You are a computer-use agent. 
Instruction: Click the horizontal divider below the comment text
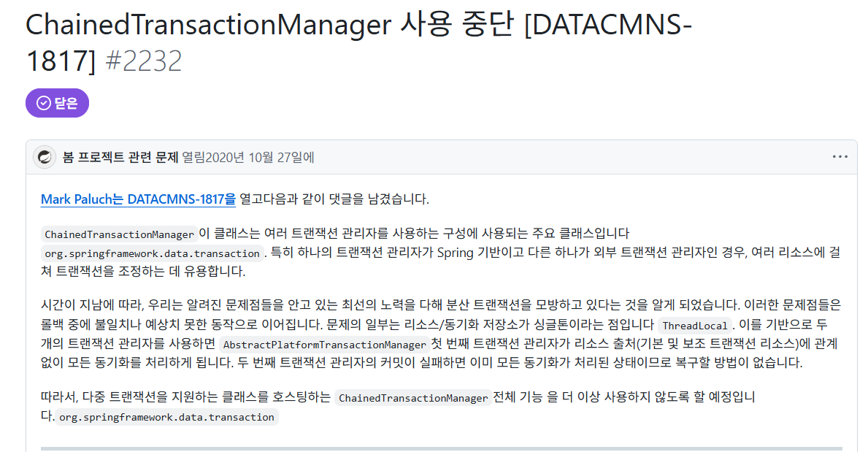441,448
